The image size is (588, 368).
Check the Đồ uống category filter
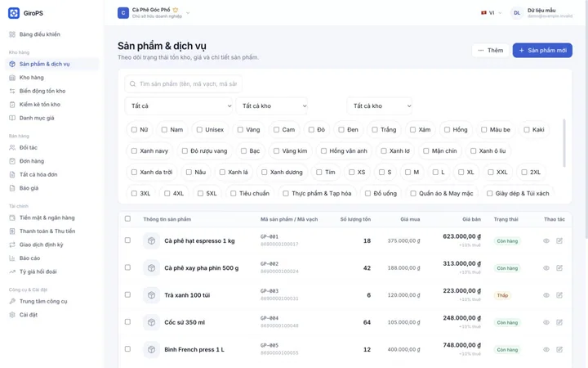(367, 194)
